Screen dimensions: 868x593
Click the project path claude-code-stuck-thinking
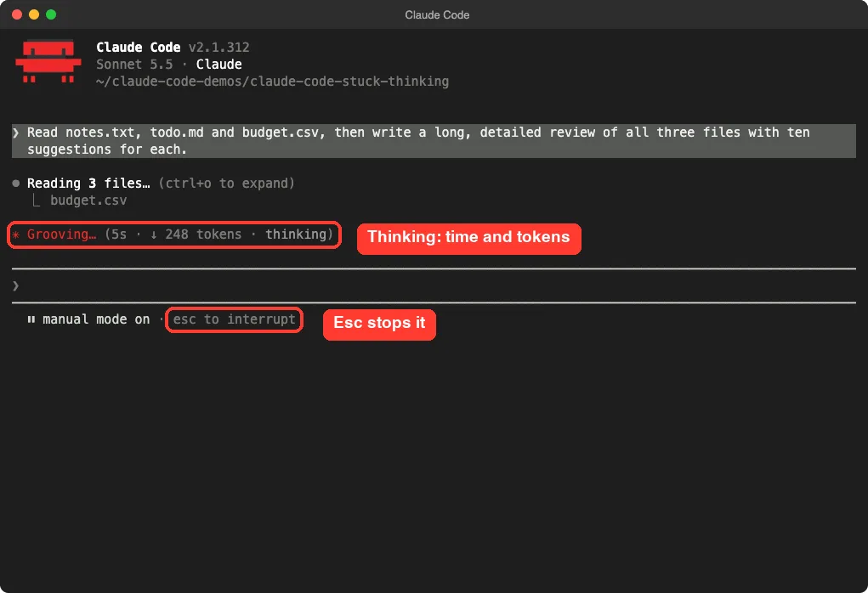272,82
